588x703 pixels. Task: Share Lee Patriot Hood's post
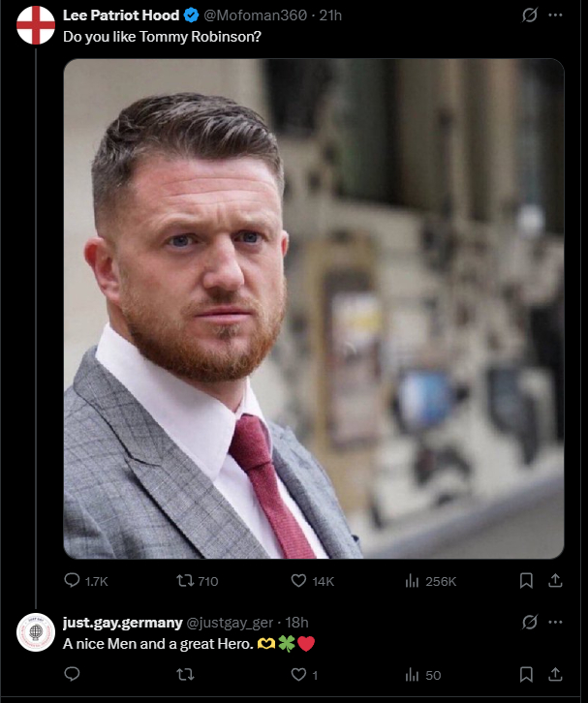click(556, 581)
